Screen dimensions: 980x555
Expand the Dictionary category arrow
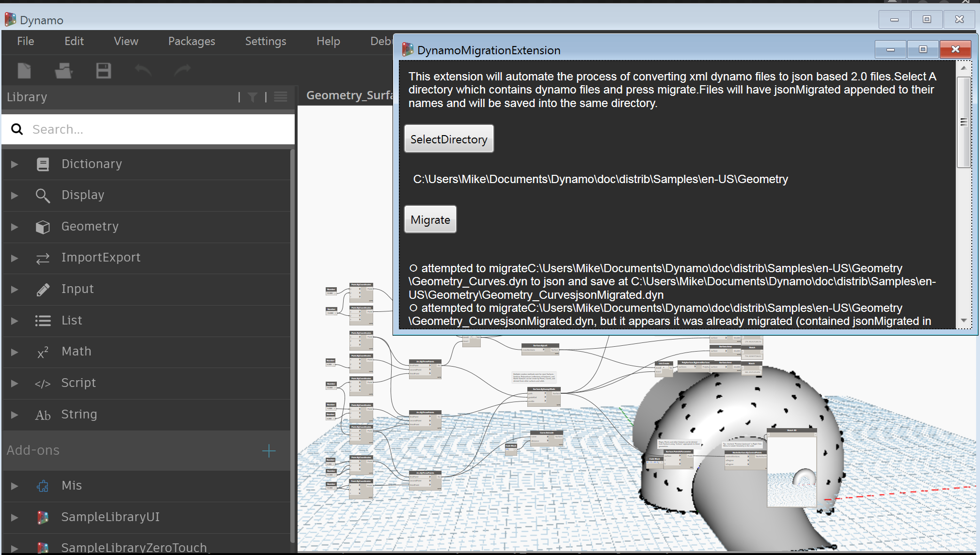tap(15, 164)
